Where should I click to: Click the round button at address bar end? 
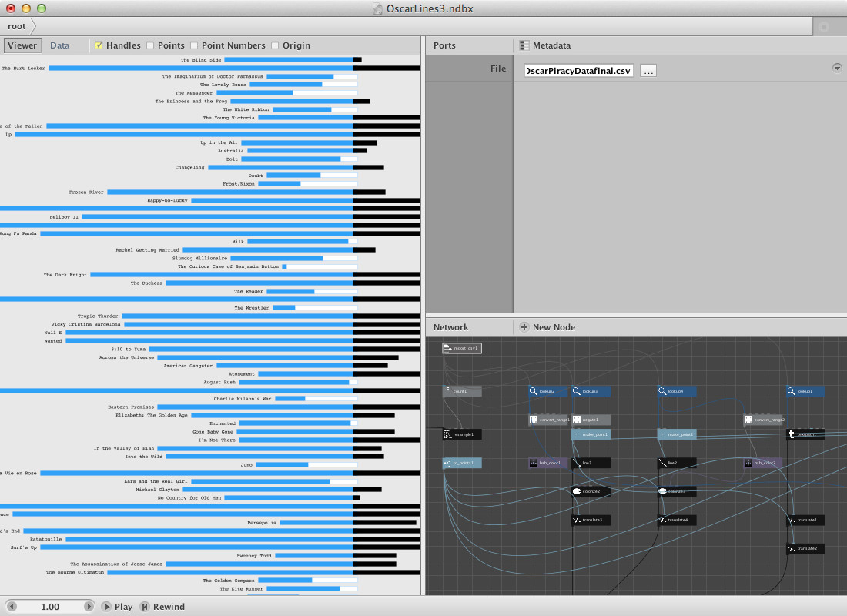[x=824, y=26]
